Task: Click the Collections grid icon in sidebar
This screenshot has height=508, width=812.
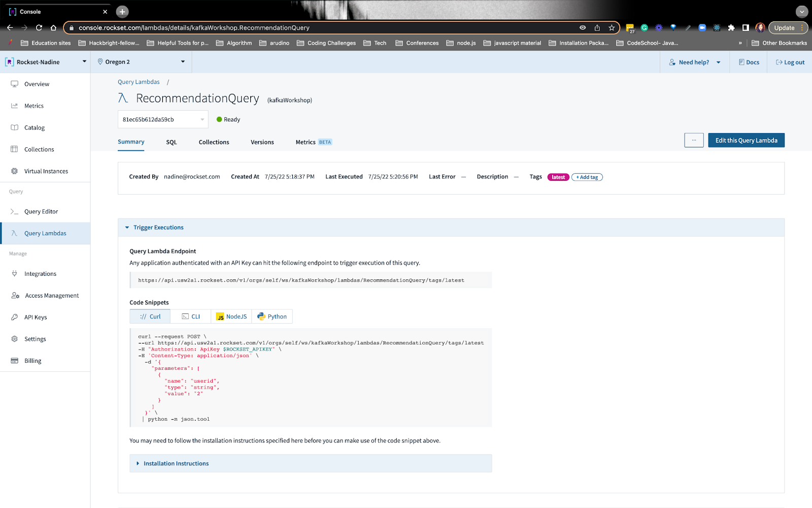Action: click(14, 149)
